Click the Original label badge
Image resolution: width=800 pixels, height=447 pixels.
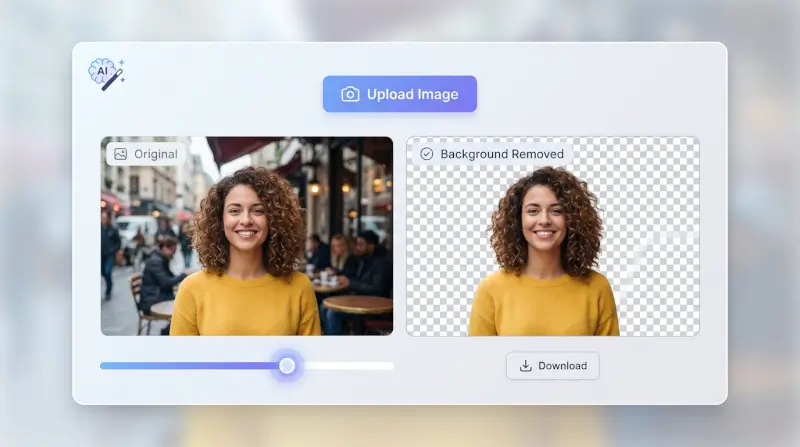tap(146, 154)
